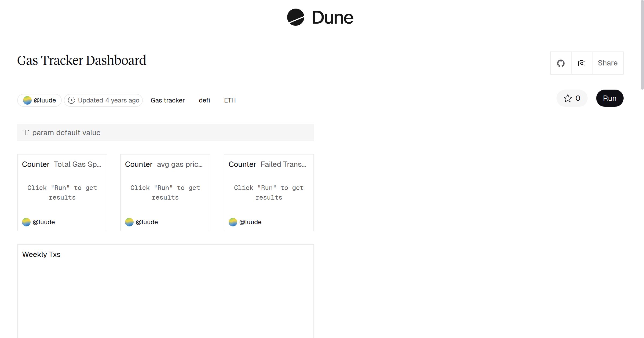
Task: Click the Weekly Txs chart title
Action: 41,254
